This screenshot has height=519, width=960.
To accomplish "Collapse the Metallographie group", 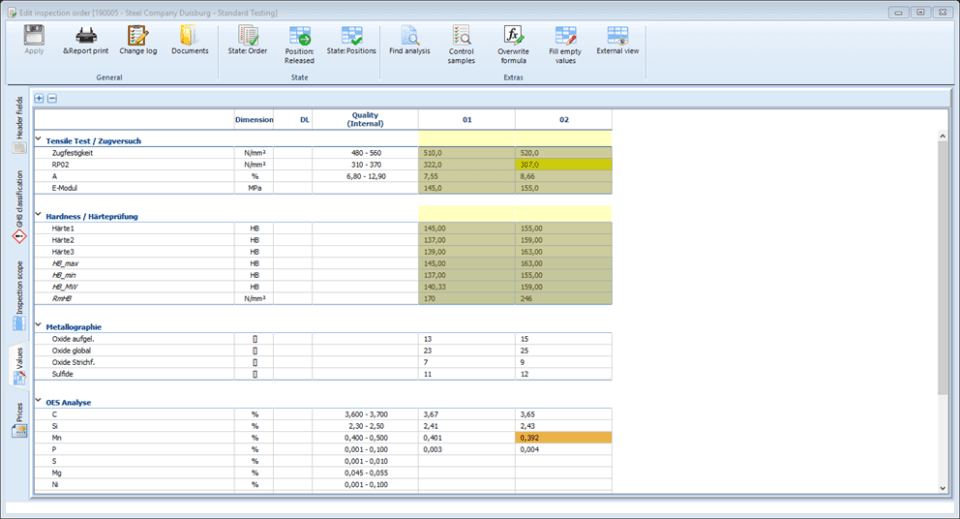I will tap(39, 326).
